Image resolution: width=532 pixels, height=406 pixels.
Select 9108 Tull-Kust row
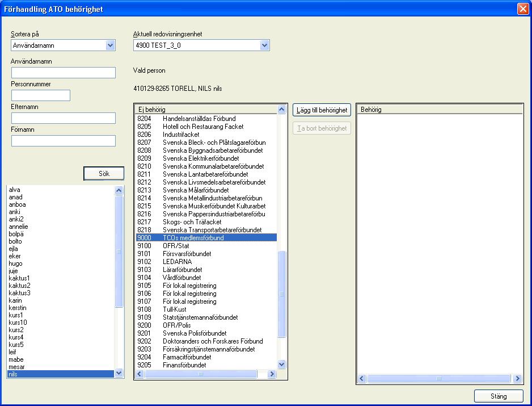click(206, 309)
